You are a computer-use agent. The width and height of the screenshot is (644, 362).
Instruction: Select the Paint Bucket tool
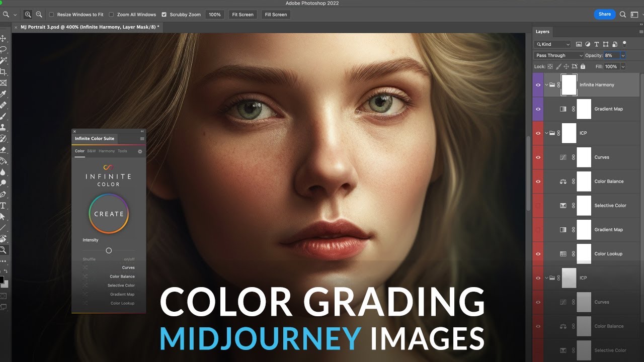(x=3, y=161)
